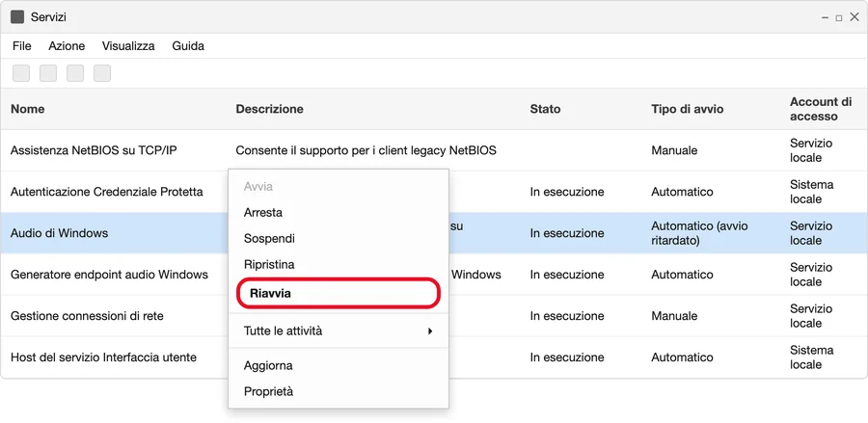Screen dimensions: 868x423
Task: Click In esecuzione status for Autenticazione Credenziale Protetta
Action: click(567, 192)
